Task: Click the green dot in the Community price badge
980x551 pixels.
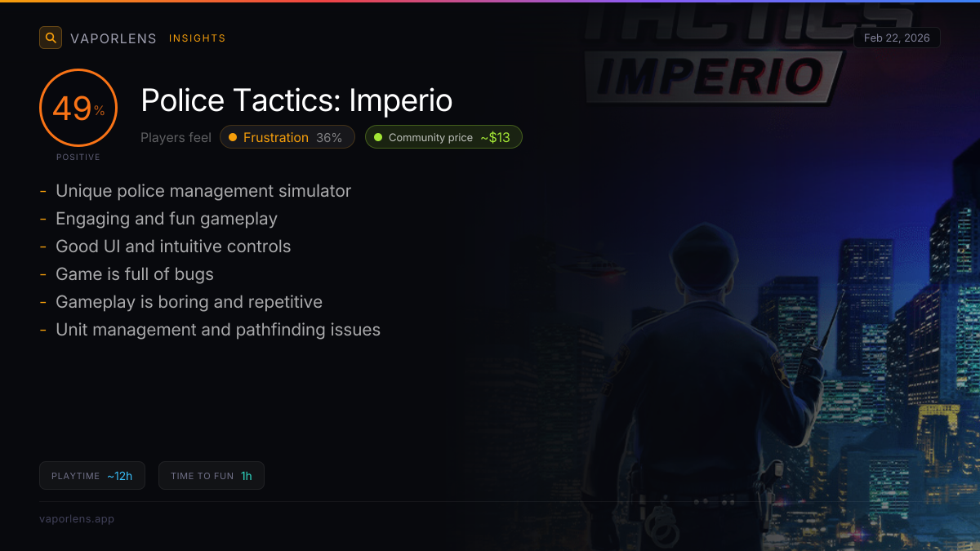Action: 378,137
